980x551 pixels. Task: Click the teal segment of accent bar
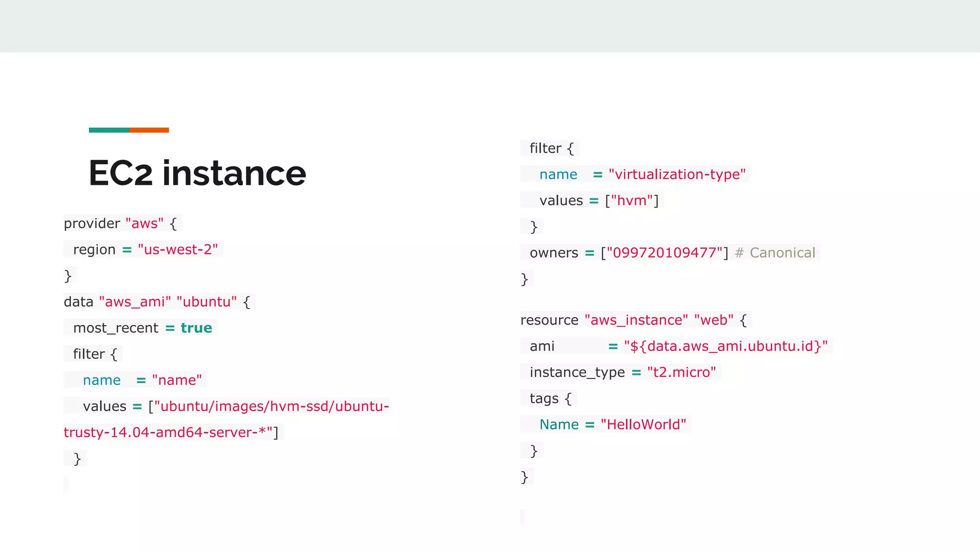click(109, 130)
